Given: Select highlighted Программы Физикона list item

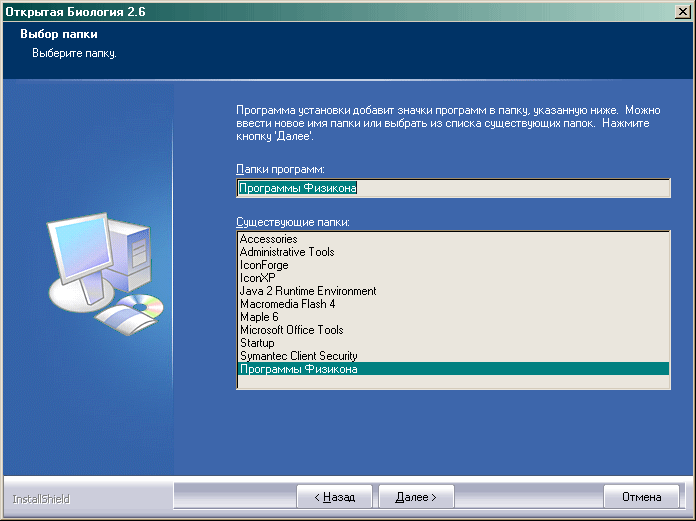Looking at the screenshot, I should (298, 369).
